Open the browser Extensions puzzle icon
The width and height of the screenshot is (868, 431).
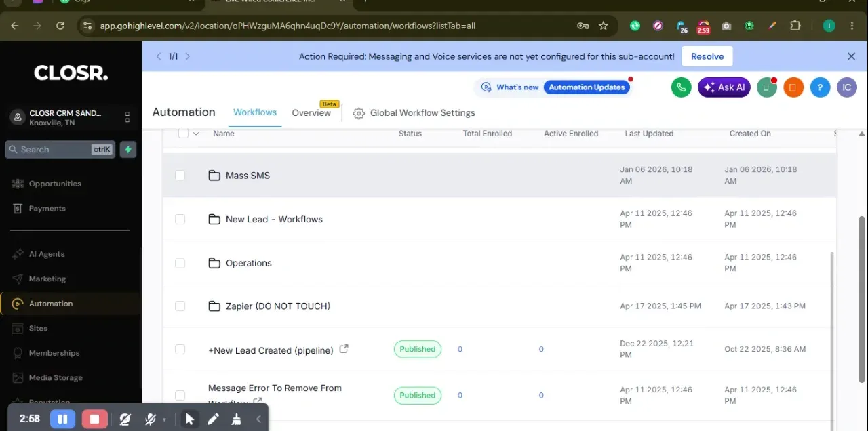795,26
